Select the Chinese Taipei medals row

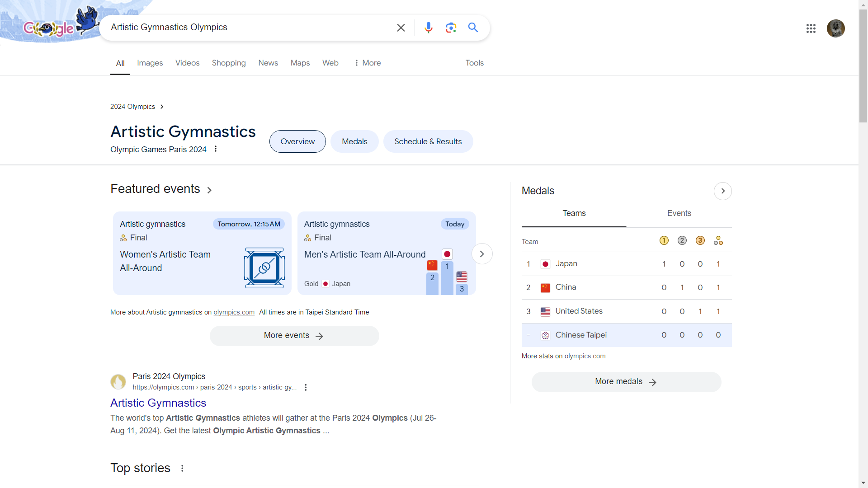click(627, 335)
